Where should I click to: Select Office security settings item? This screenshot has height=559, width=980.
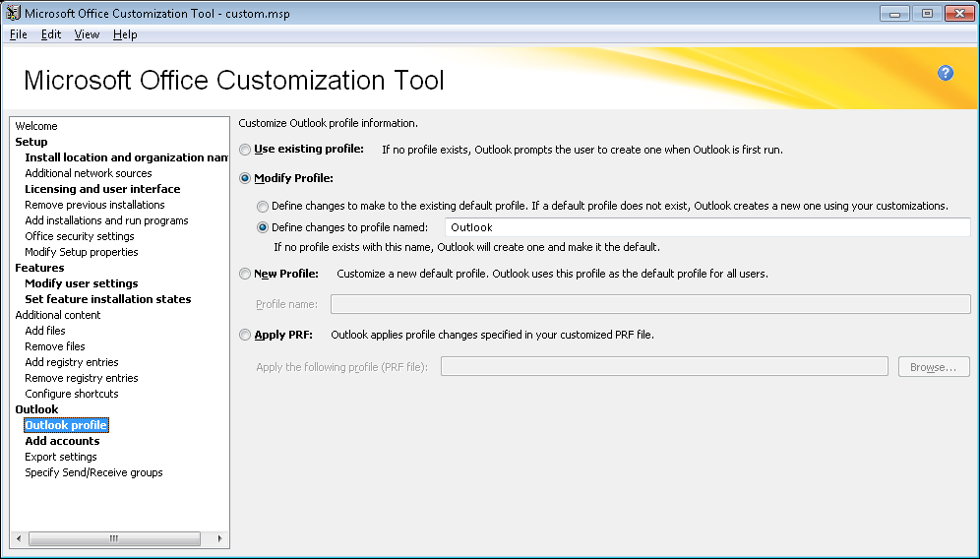80,236
